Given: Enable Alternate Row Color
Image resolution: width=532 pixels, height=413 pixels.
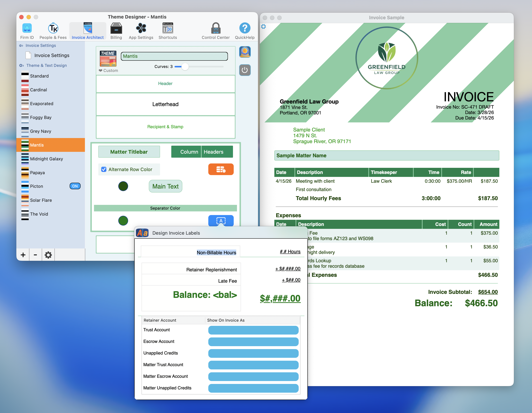Looking at the screenshot, I should [x=104, y=169].
